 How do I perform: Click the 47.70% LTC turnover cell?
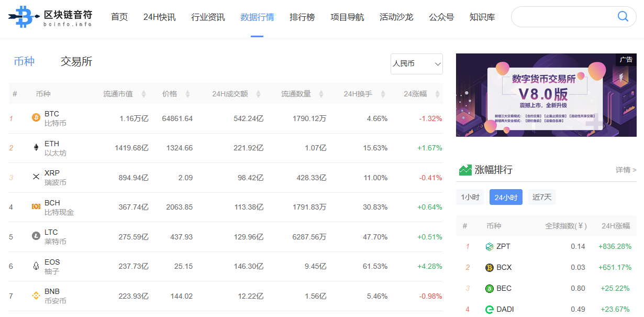[x=375, y=237]
